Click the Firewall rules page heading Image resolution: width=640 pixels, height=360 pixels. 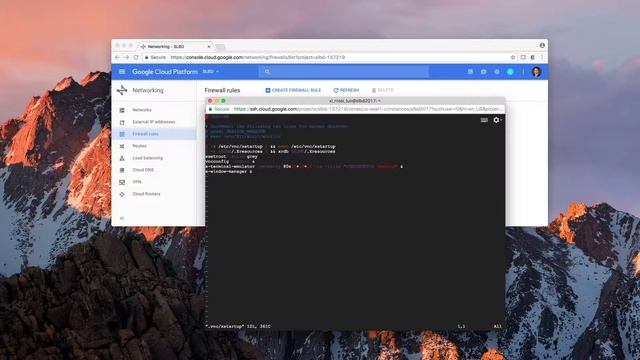coord(222,90)
